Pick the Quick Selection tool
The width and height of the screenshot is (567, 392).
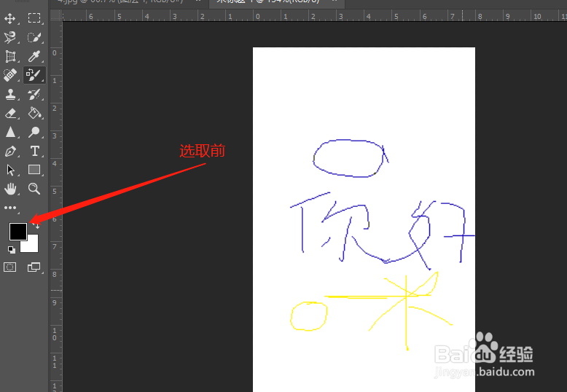[34, 37]
